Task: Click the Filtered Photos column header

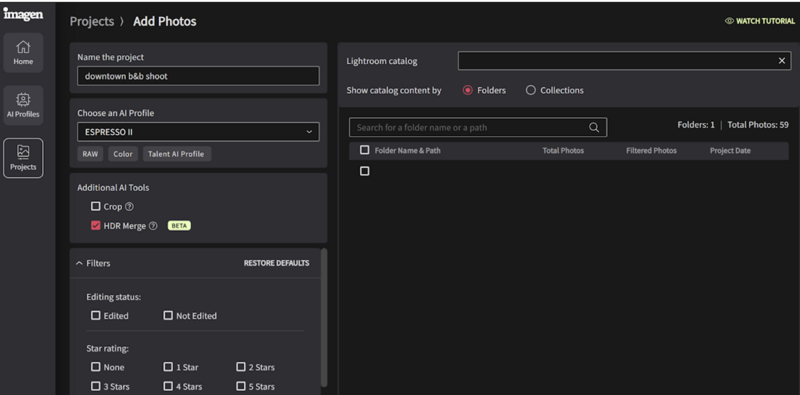Action: [652, 151]
